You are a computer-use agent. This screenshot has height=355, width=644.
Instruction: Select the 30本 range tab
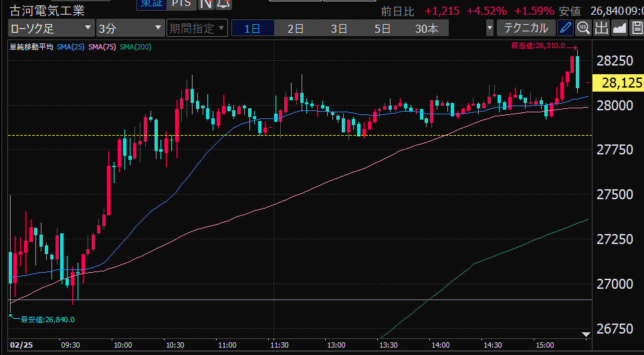[427, 28]
